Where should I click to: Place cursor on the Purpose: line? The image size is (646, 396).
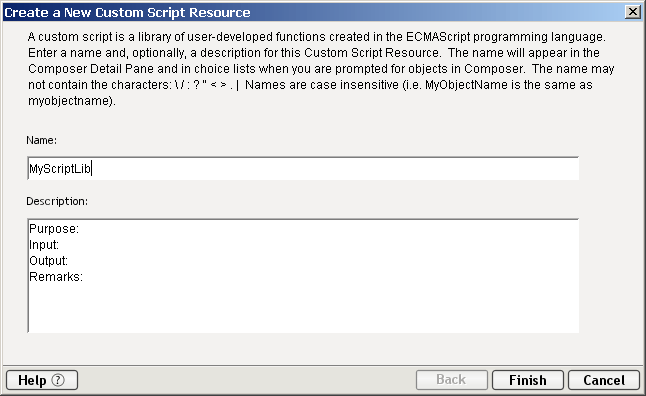[x=54, y=229]
